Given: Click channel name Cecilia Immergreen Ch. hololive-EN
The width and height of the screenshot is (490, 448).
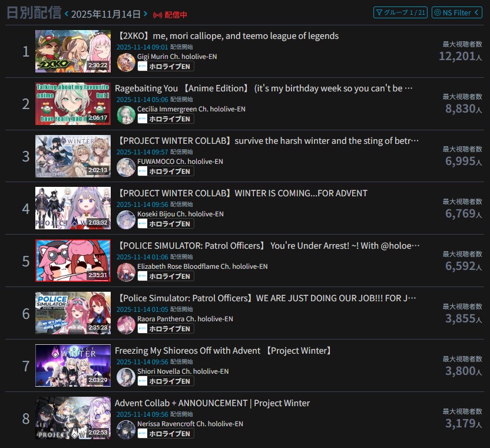Looking at the screenshot, I should 191,109.
